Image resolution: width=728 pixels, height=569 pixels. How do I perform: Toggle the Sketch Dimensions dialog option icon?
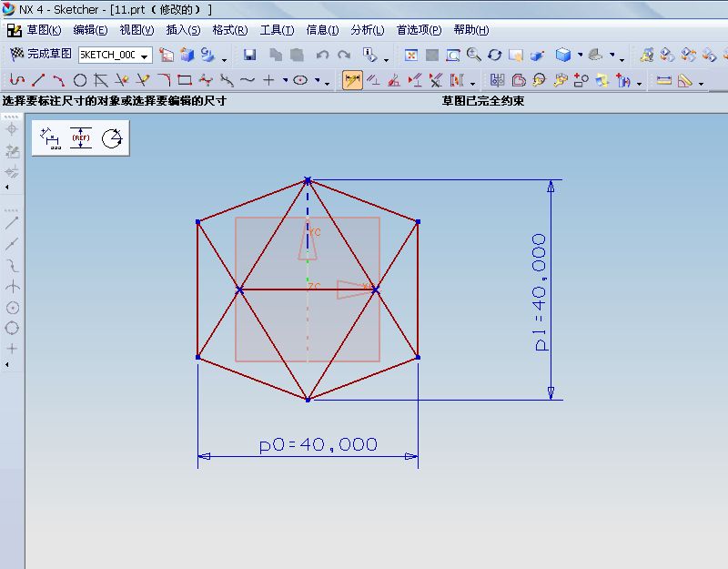click(50, 138)
